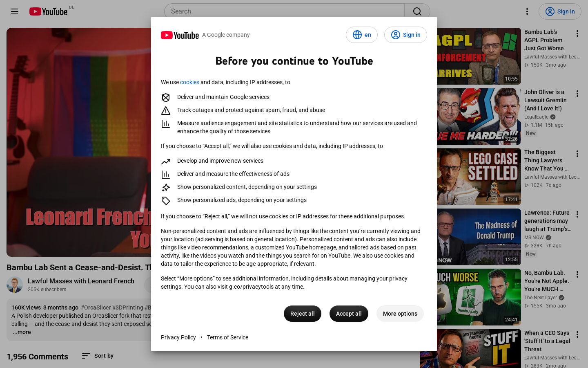Visit the MS NOW channel name

click(534, 238)
